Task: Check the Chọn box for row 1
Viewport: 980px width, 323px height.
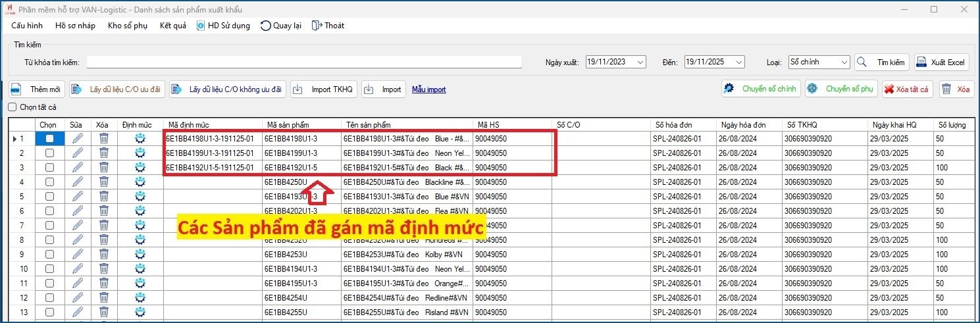Action: point(49,139)
